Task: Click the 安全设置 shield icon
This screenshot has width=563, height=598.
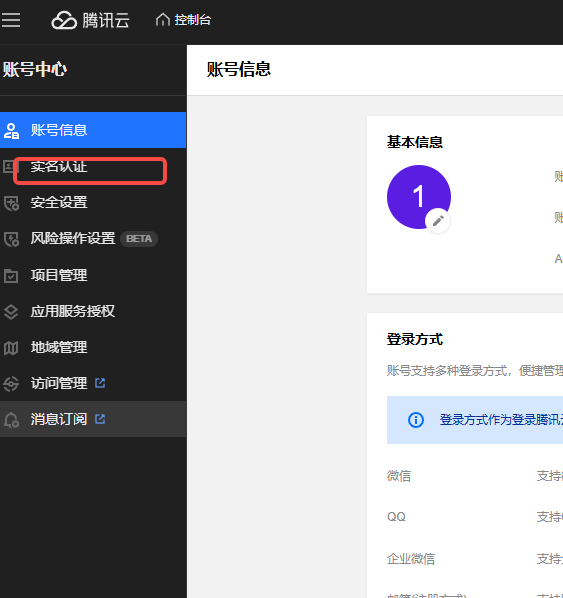Action: [11, 203]
